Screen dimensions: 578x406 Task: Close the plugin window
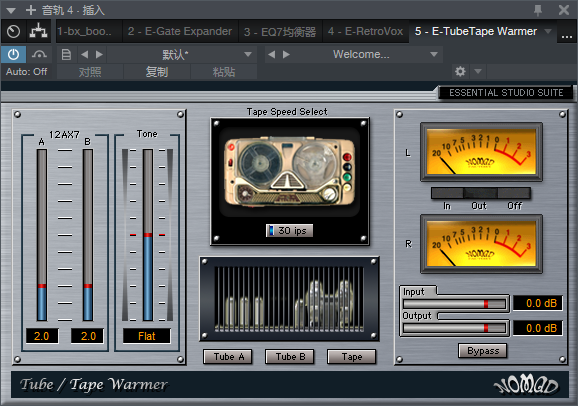click(x=564, y=10)
